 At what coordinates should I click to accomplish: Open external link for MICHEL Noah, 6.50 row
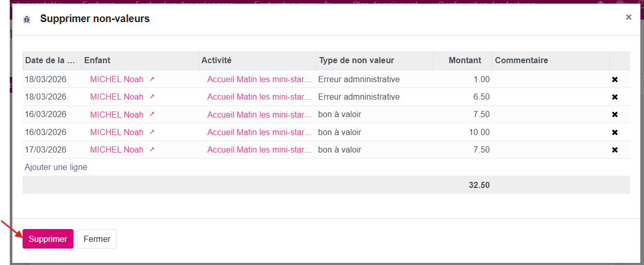[151, 97]
